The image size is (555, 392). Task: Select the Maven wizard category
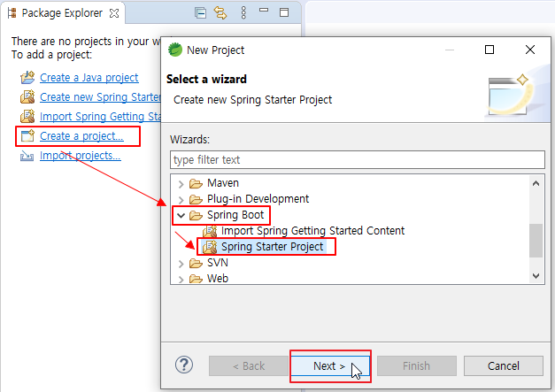[223, 183]
